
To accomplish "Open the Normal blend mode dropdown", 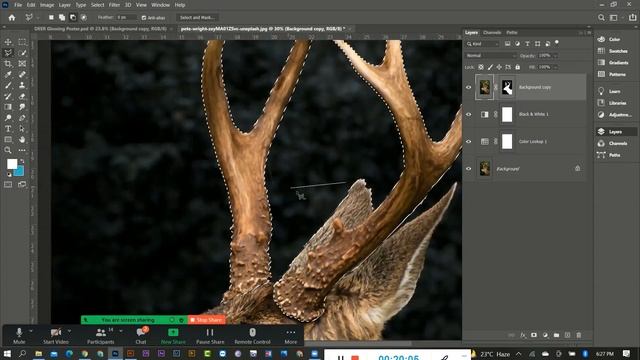I will [491, 56].
